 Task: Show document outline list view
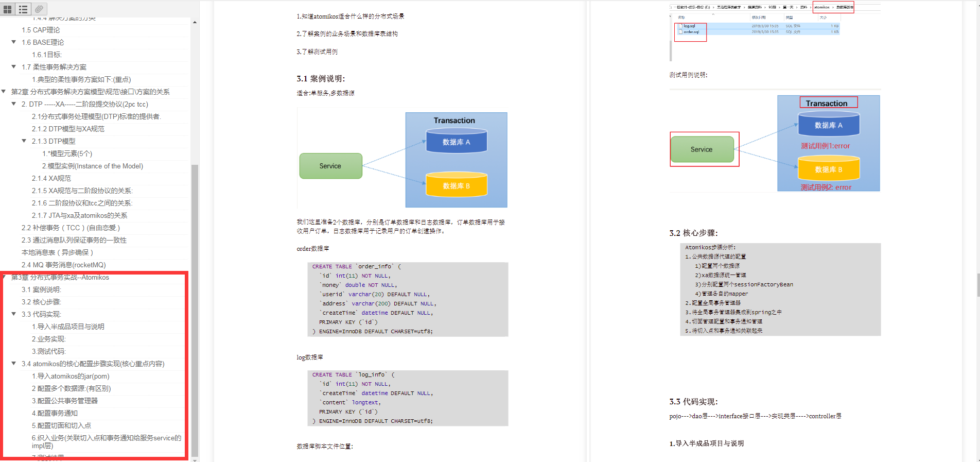23,9
